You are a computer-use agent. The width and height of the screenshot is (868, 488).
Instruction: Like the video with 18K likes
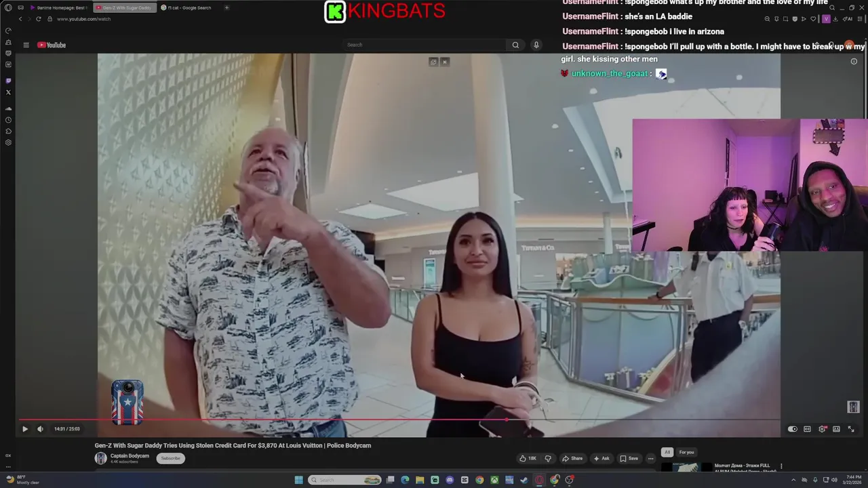[528, 458]
